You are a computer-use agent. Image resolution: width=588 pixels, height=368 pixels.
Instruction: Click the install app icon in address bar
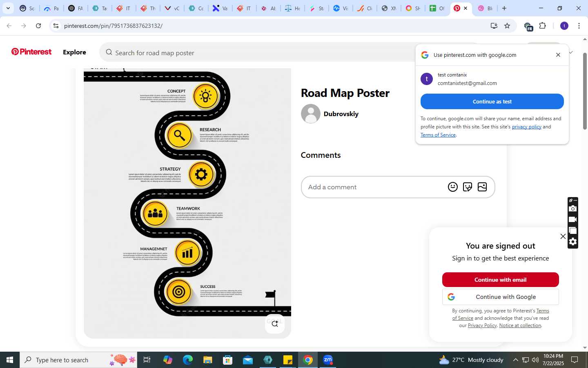click(x=494, y=26)
